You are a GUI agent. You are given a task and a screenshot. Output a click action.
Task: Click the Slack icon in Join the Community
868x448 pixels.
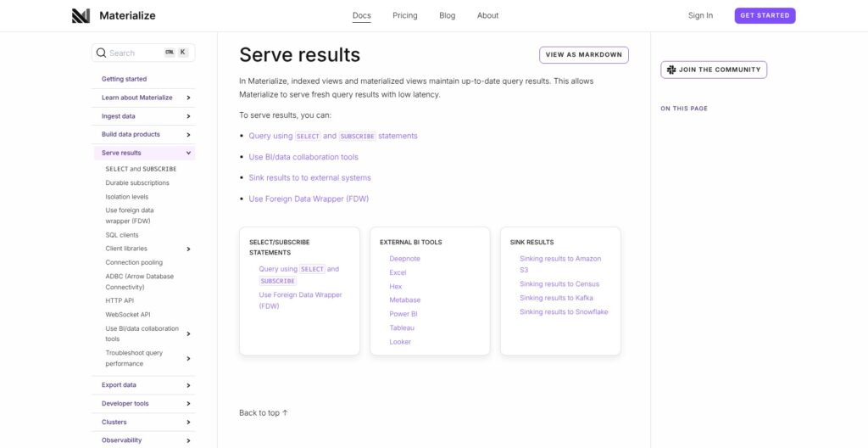(671, 70)
